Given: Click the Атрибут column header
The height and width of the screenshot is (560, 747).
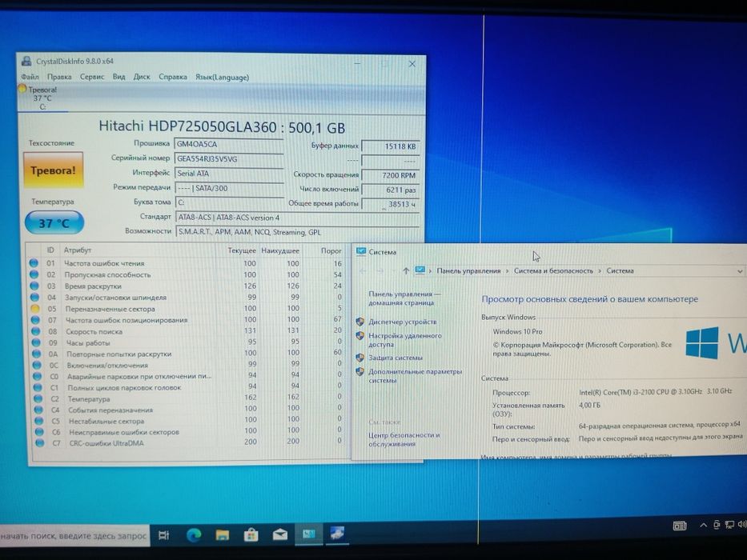Looking at the screenshot, I should (x=77, y=250).
